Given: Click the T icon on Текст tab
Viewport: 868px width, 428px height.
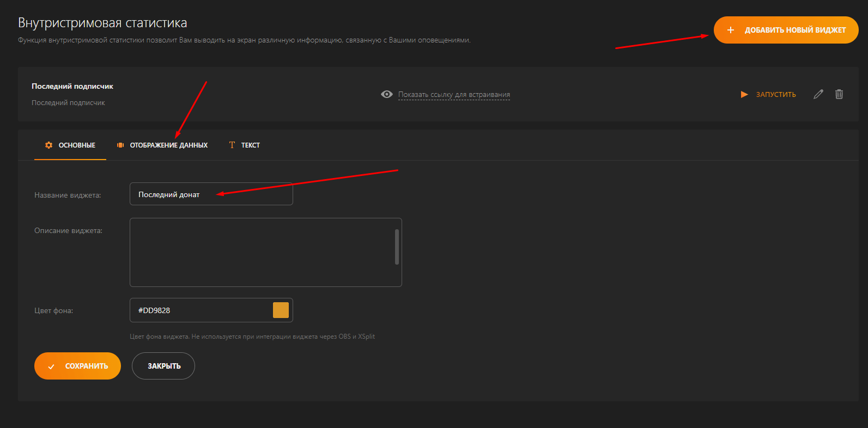Looking at the screenshot, I should (x=232, y=145).
